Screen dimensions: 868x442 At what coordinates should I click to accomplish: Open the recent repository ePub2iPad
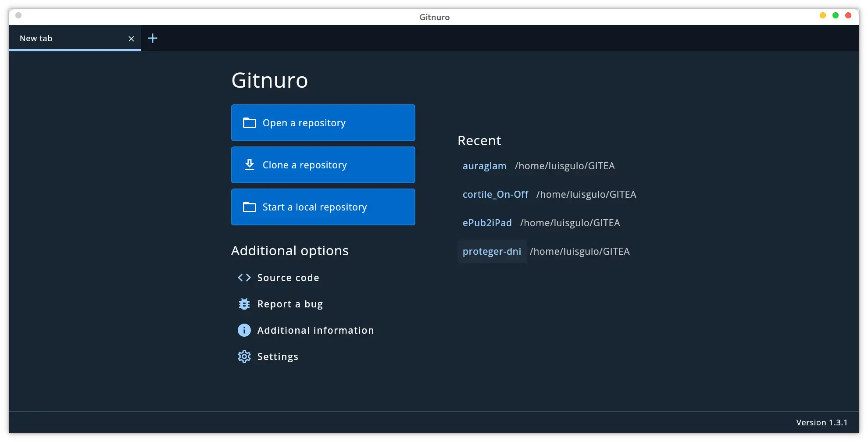click(x=487, y=223)
